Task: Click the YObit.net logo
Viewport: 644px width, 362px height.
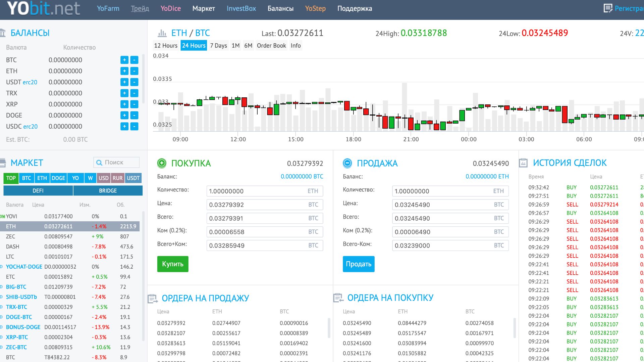Action: [44, 8]
